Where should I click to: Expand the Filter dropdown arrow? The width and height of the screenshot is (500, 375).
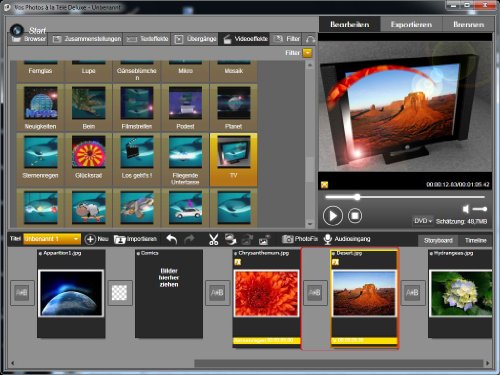click(x=307, y=53)
